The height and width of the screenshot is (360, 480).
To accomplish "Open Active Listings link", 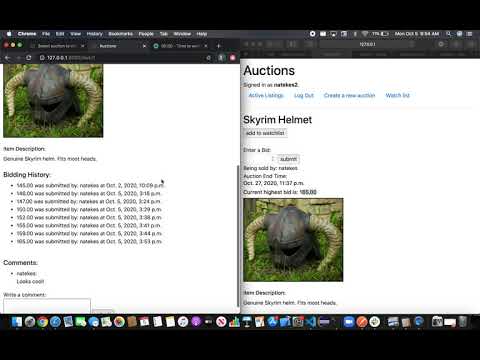I will pos(266,95).
